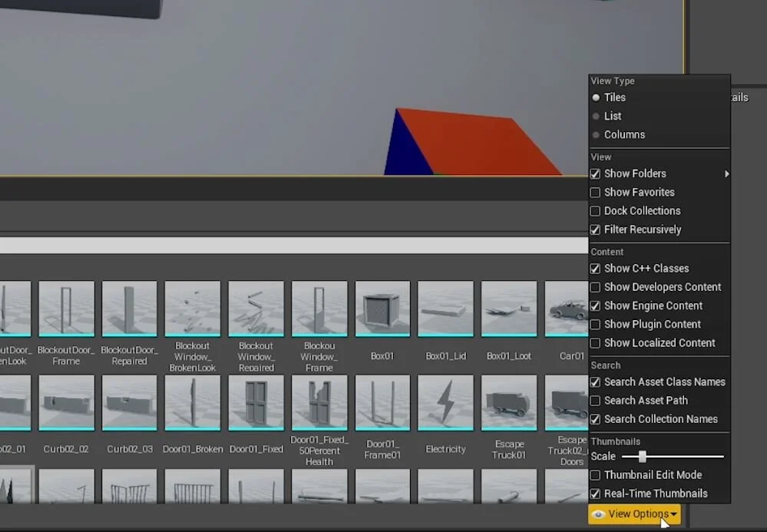
Task: Select the Electricity asset
Action: (x=445, y=402)
